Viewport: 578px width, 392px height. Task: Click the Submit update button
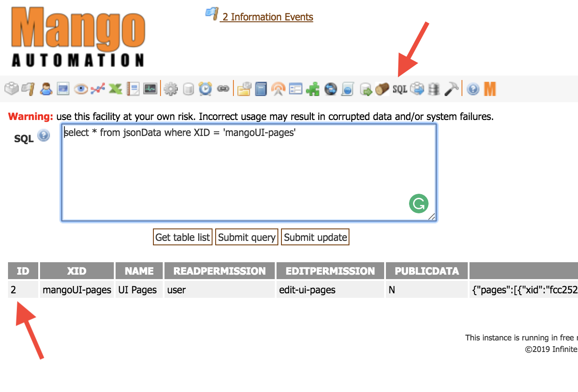pyautogui.click(x=315, y=237)
